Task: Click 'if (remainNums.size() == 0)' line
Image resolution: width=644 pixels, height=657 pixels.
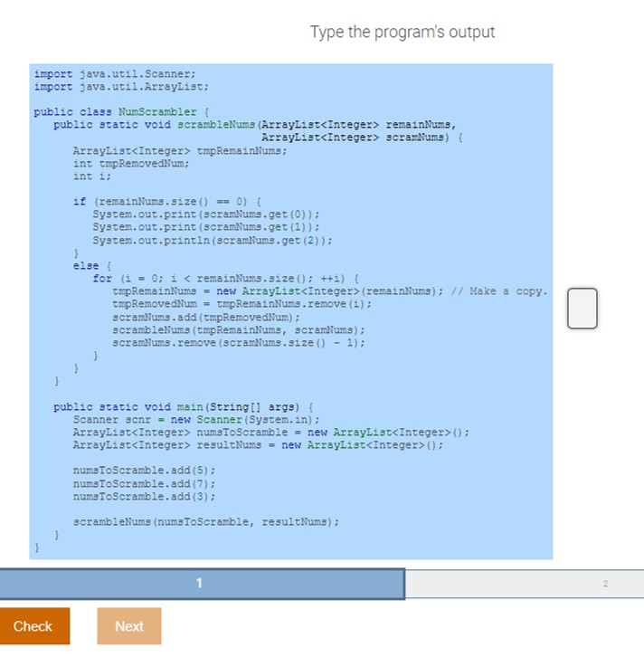Action: (x=167, y=202)
